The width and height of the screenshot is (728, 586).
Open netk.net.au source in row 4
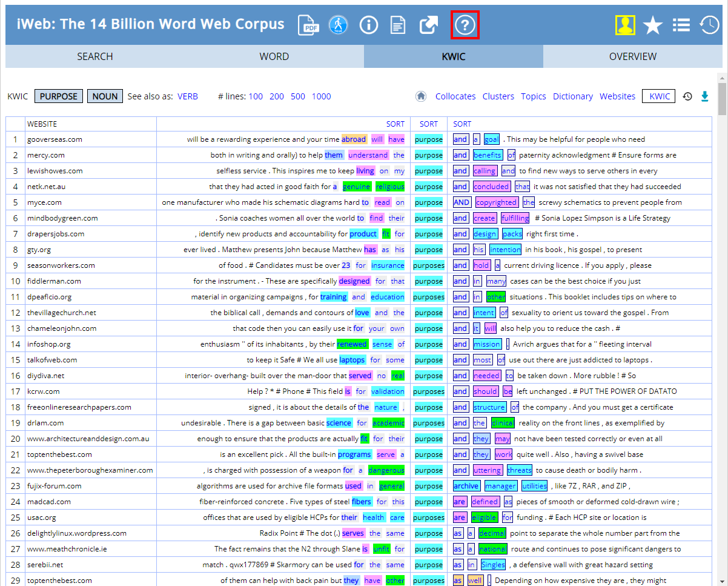46,187
